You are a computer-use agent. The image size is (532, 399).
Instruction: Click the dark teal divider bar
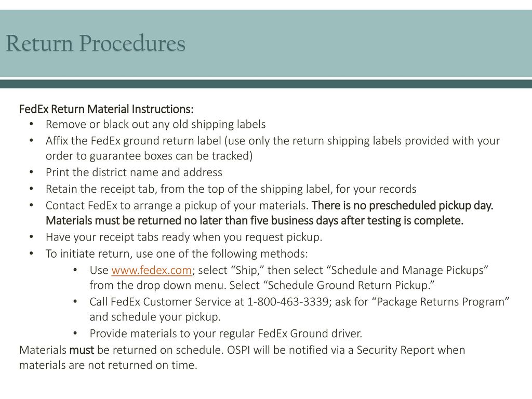[x=266, y=84]
